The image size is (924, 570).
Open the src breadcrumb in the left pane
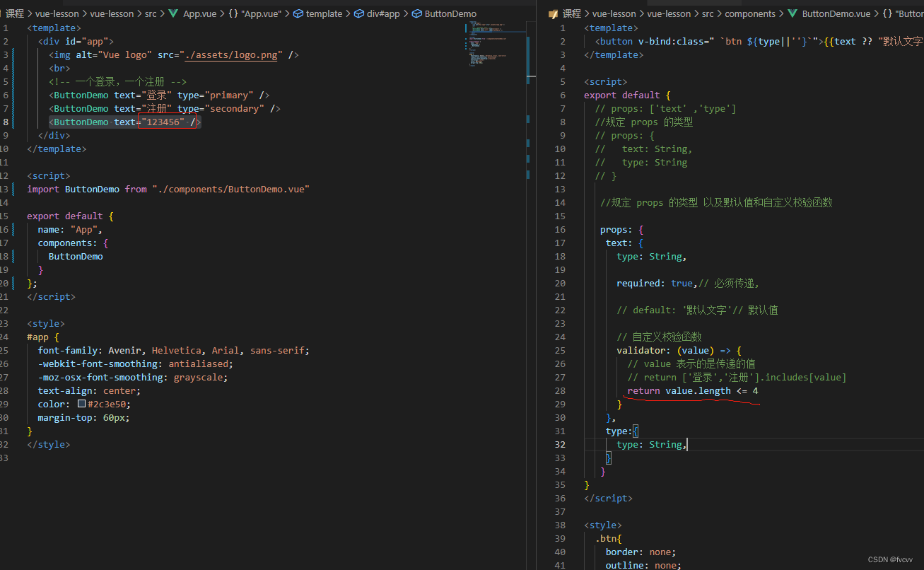(x=151, y=13)
